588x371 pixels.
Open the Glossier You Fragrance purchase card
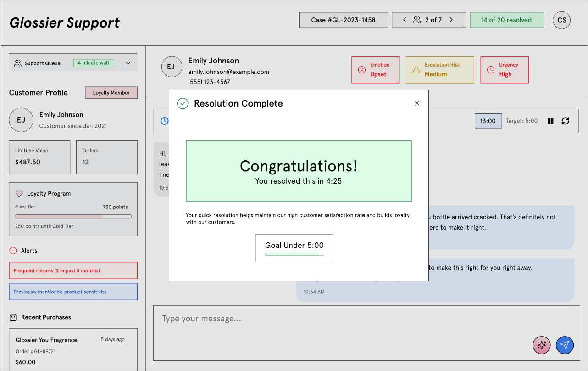73,349
